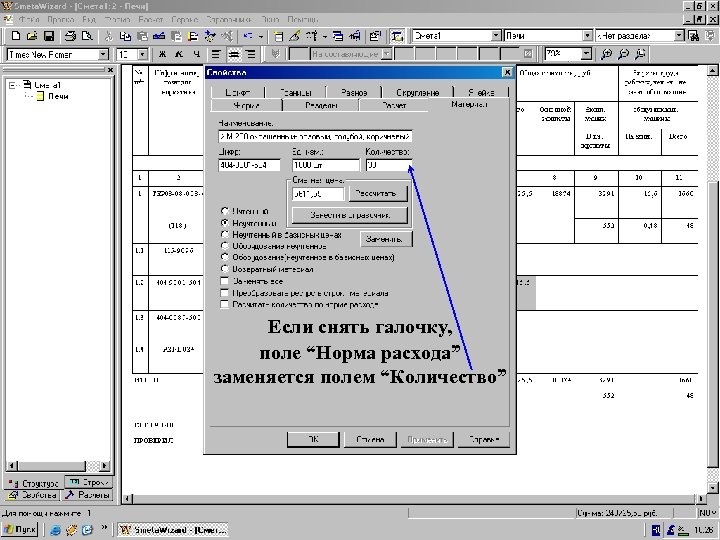720x540 pixels.
Task: Open the Нет раздела dropdown
Action: click(679, 36)
